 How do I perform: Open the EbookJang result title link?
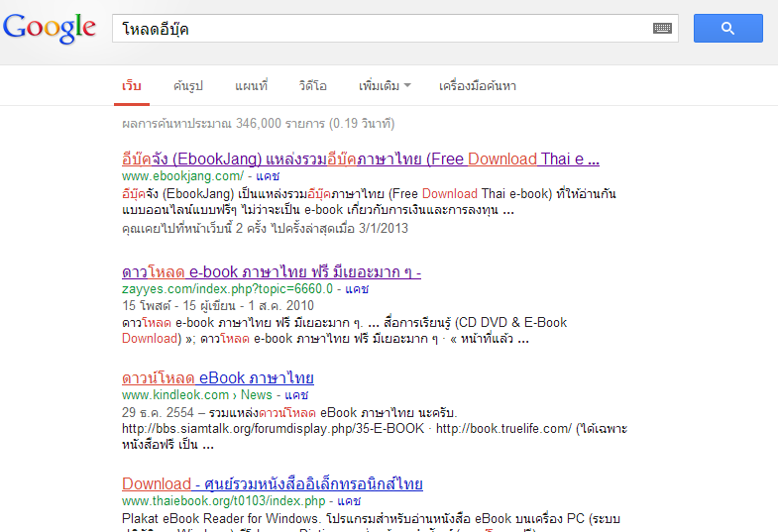pyautogui.click(x=360, y=160)
